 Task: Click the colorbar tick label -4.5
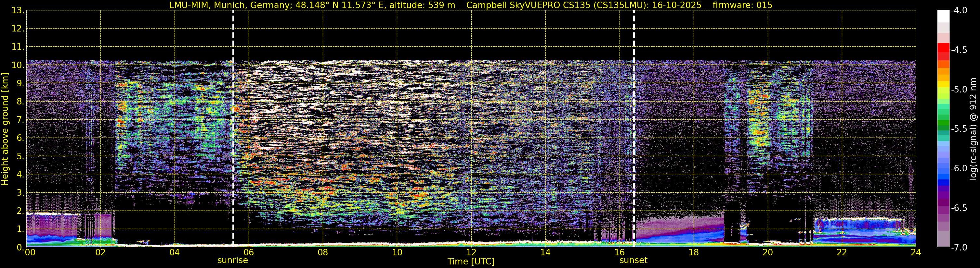tap(959, 50)
